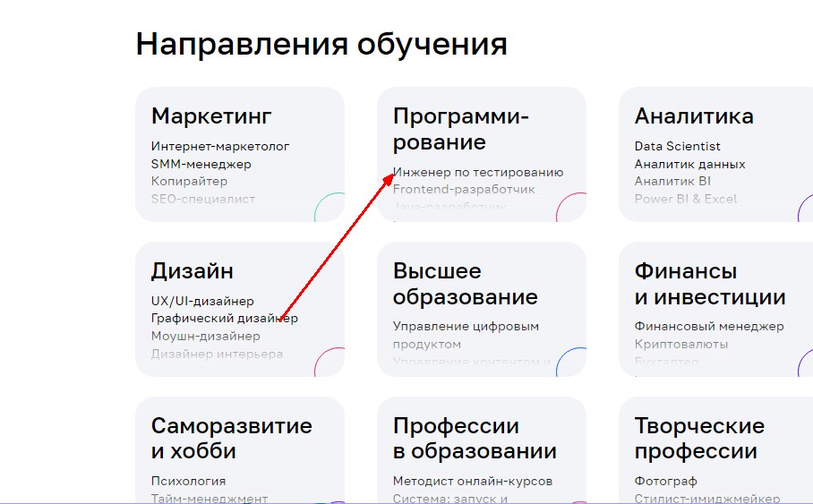
Task: Click the SEO-специалист item
Action: coord(203,199)
